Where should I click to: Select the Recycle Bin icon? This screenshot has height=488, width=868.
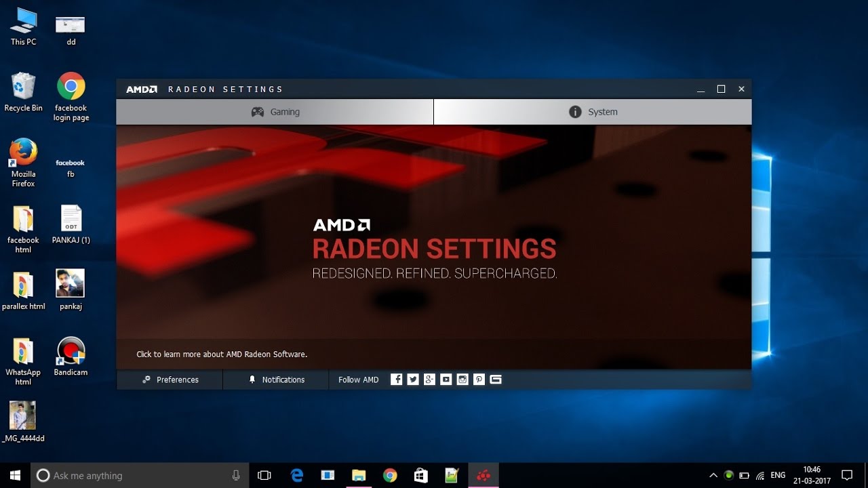click(x=23, y=92)
